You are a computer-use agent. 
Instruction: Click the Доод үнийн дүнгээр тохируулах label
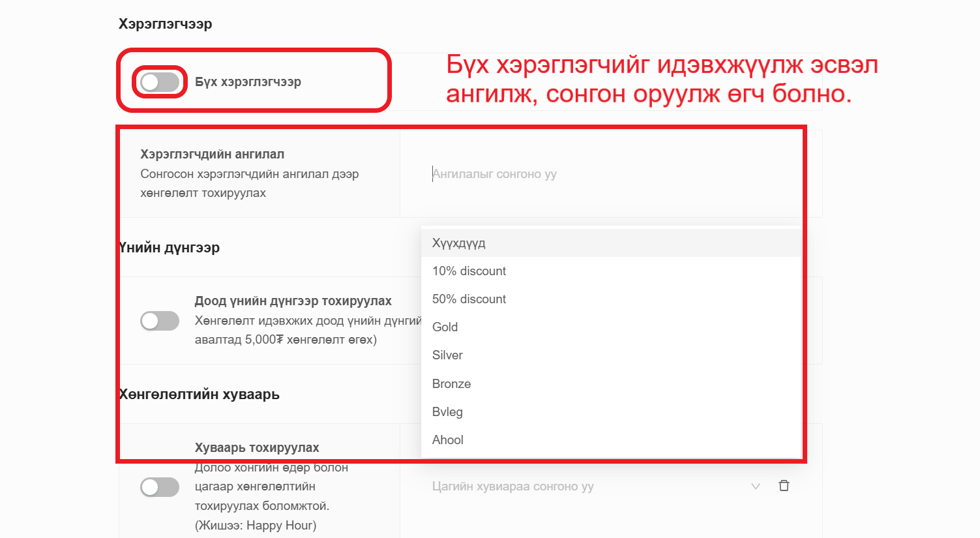coord(293,301)
